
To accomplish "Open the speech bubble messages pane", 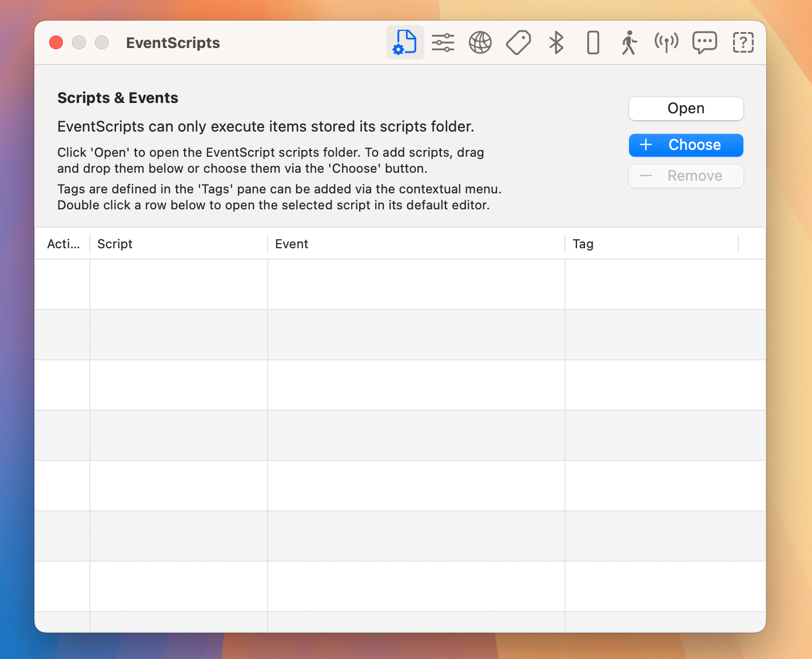I will point(704,42).
